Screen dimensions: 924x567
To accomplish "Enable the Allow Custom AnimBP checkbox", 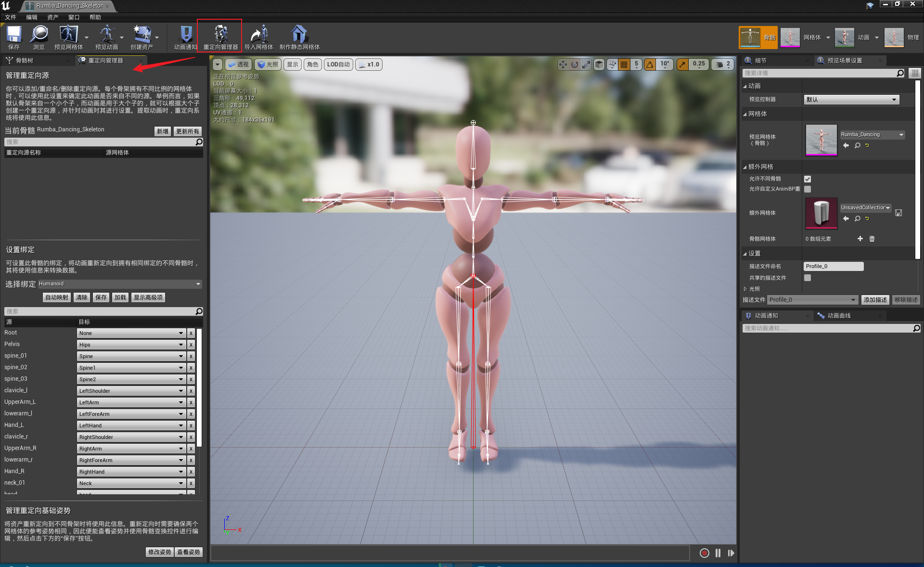I will pyautogui.click(x=808, y=189).
